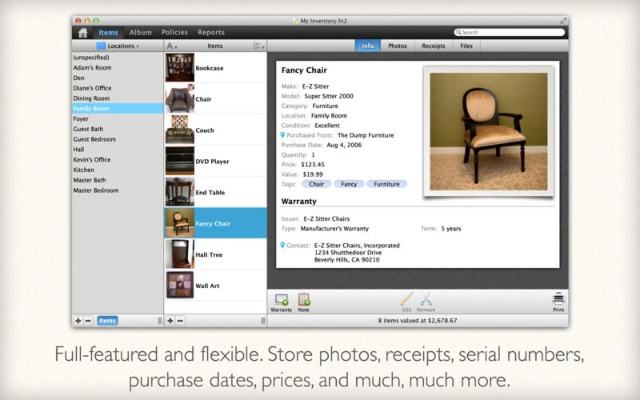Remove the selected item with minus button
The width and height of the screenshot is (640, 400).
[181, 320]
